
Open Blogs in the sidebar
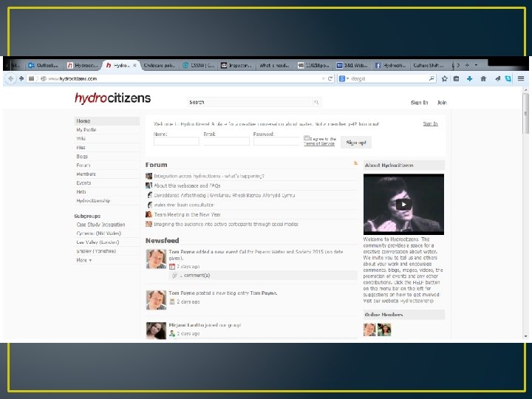[82, 157]
